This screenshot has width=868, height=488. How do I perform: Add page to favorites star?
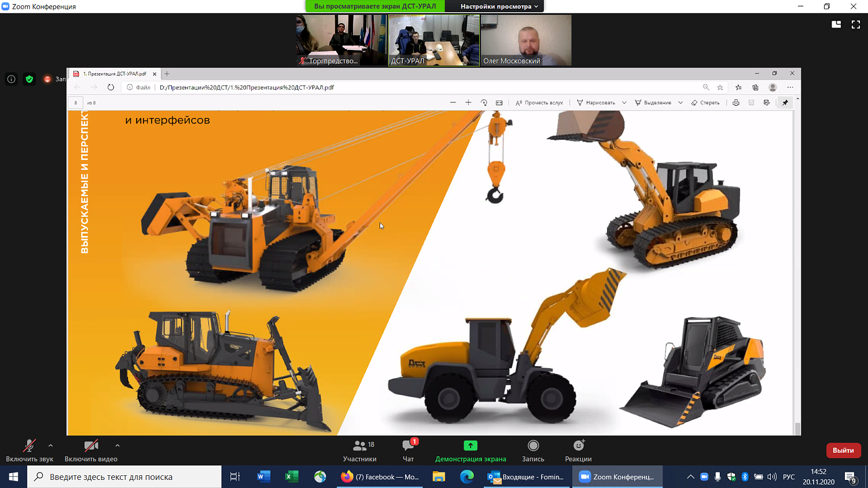[720, 87]
